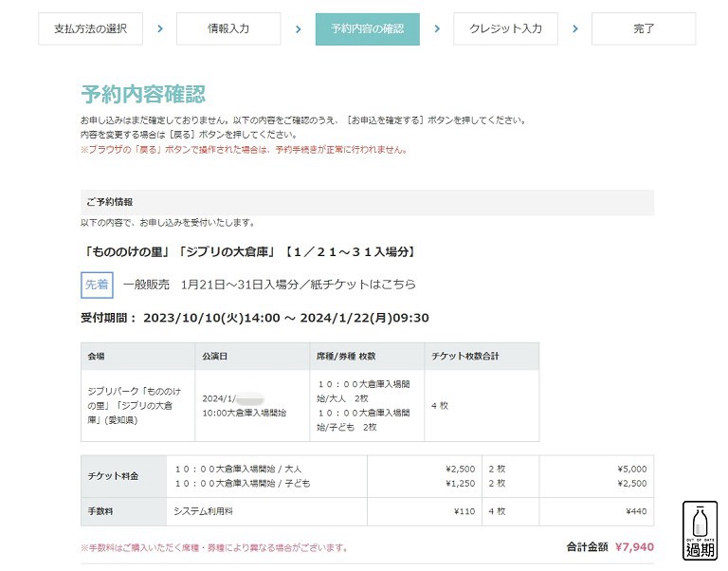Click the 4 枚 ticket total cell
Screen dimensions: 728x571
(x=482, y=406)
